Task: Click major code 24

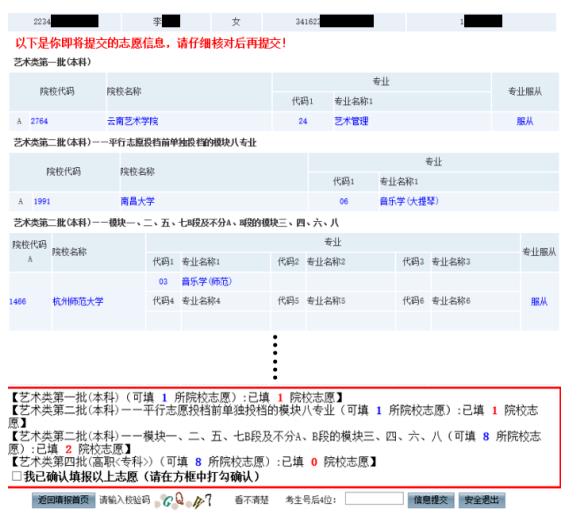Action: (303, 121)
